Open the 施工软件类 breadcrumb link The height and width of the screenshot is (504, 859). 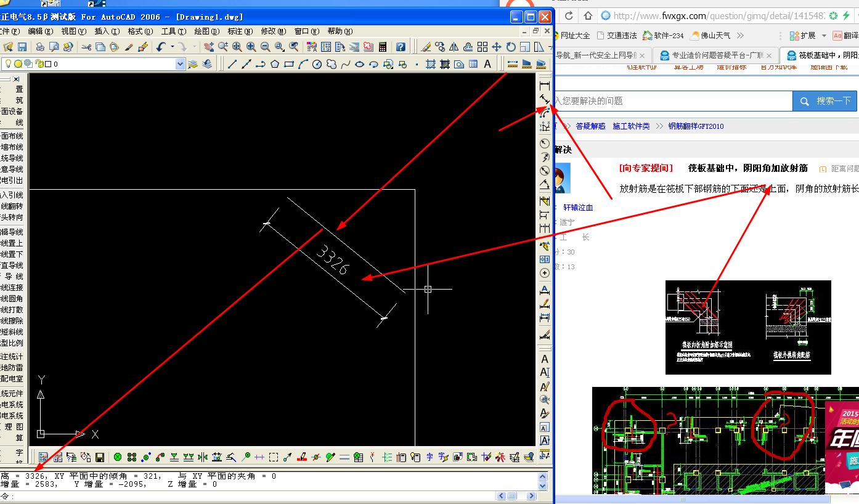coord(631,126)
